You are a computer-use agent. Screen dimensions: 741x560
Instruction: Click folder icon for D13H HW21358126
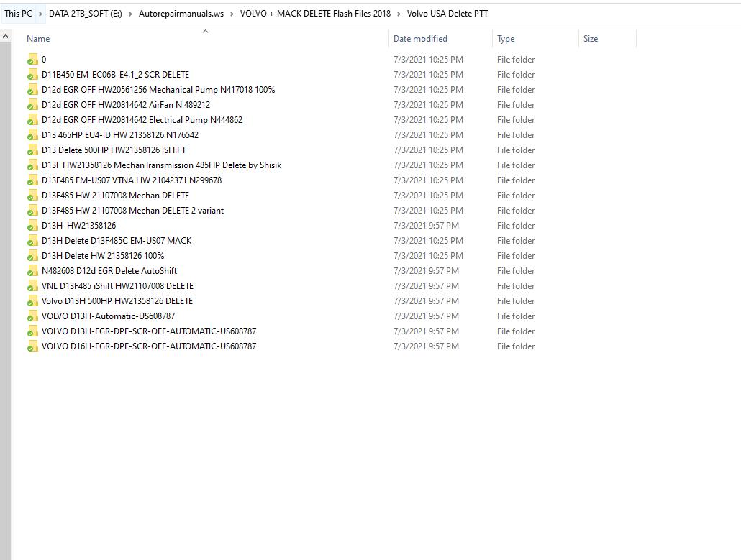pyautogui.click(x=32, y=226)
